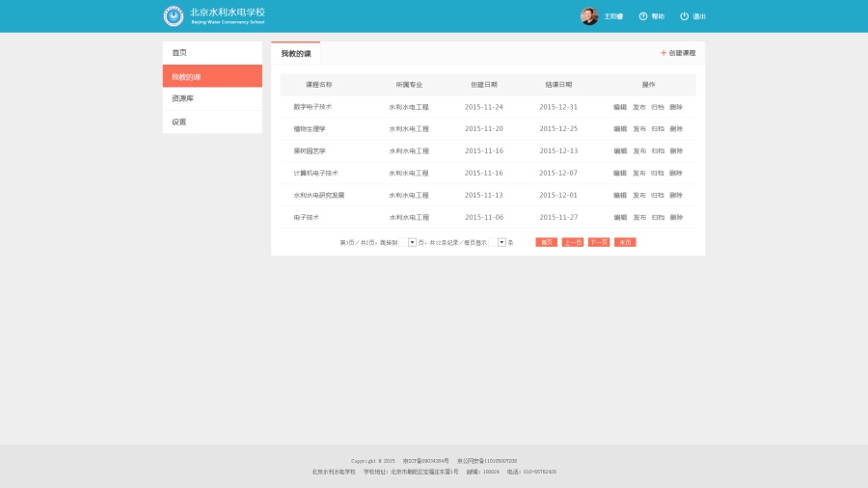Click 编辑 for course 水利水电研究发展
The height and width of the screenshot is (488, 868).
click(x=620, y=195)
